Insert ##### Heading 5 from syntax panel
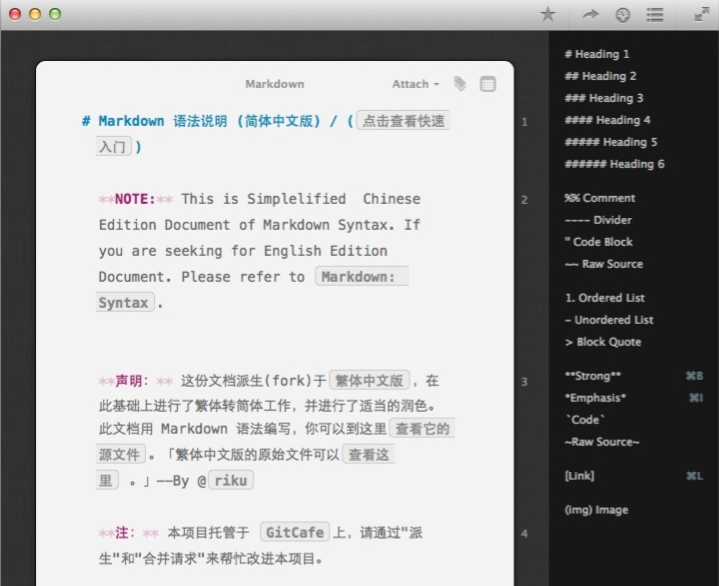The width and height of the screenshot is (719, 586). (x=611, y=142)
